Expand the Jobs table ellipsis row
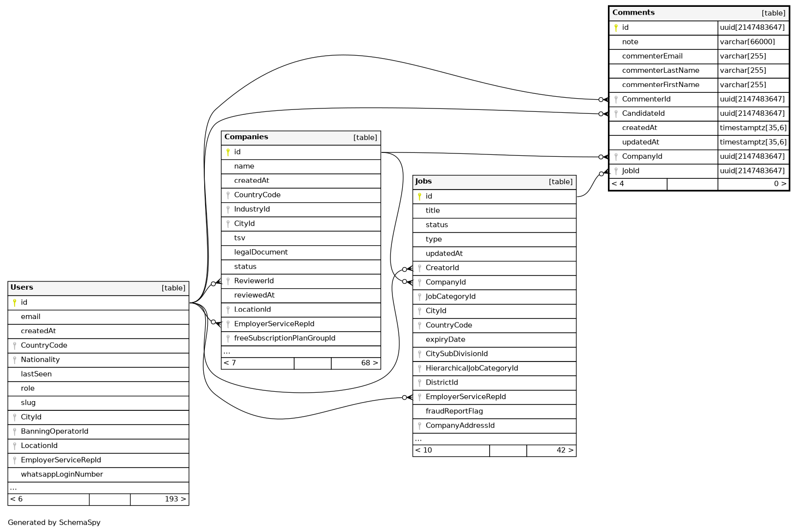Viewport: 798px width, 532px height. click(418, 439)
